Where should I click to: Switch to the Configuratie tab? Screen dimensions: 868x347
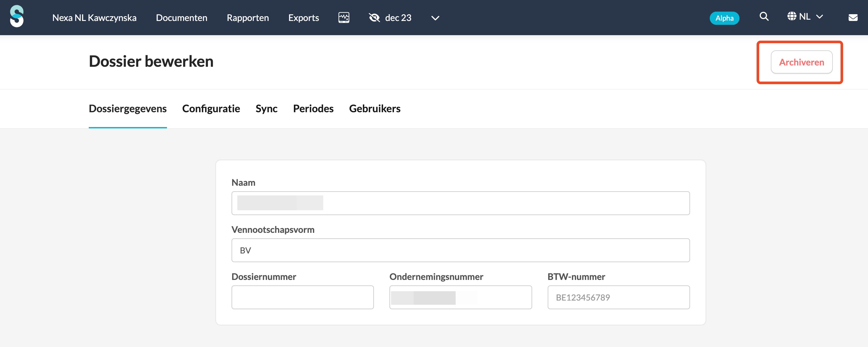click(211, 109)
